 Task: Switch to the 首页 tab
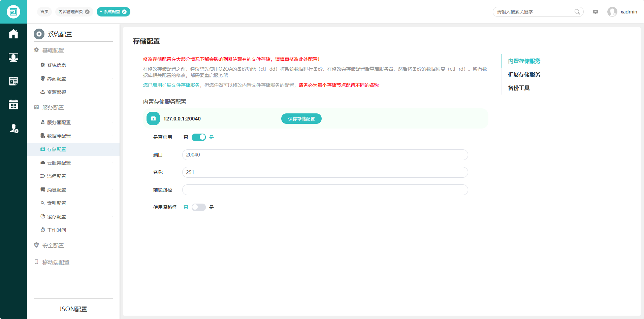44,12
